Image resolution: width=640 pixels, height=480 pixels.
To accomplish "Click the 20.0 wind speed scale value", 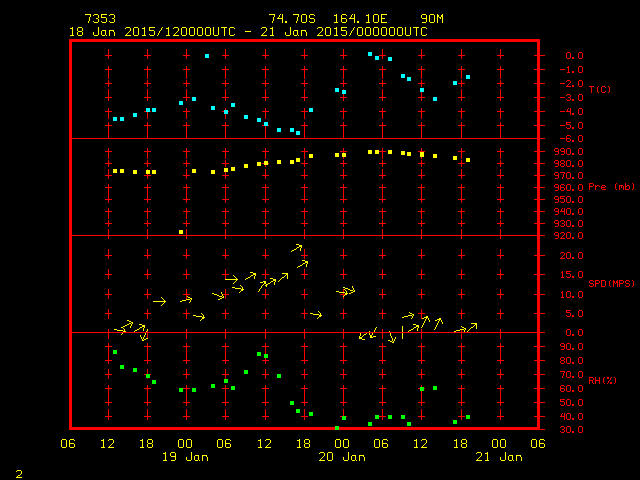I will (568, 256).
